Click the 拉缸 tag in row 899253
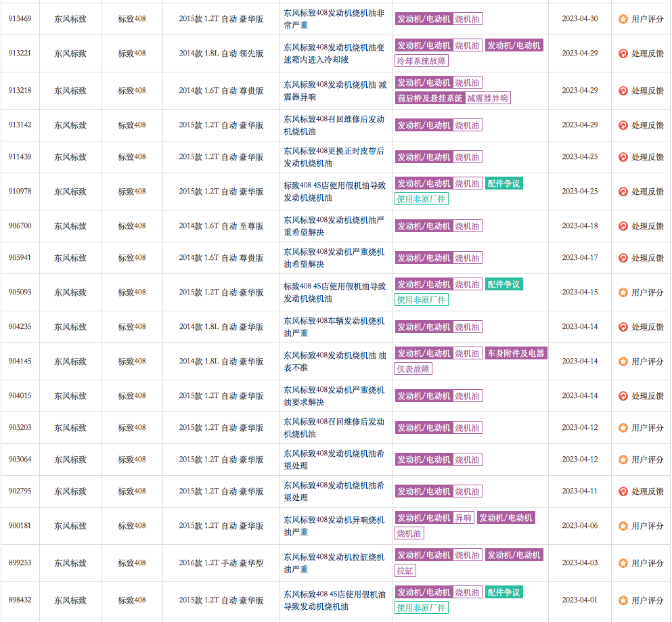The width and height of the screenshot is (672, 622). (x=405, y=571)
